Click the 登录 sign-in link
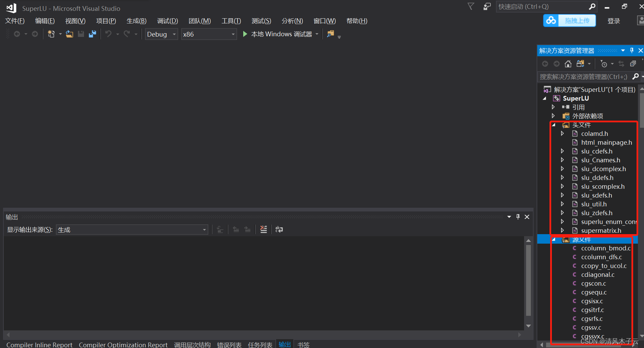The width and height of the screenshot is (644, 348). pos(614,21)
